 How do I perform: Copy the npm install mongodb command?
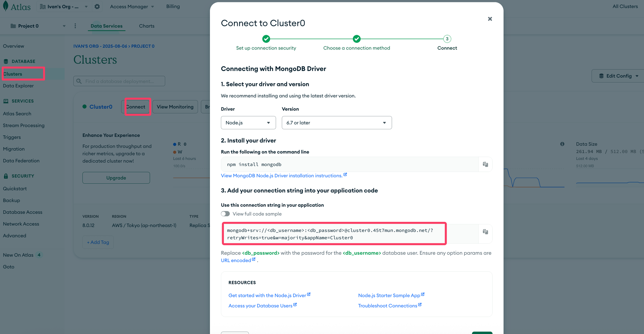point(485,164)
